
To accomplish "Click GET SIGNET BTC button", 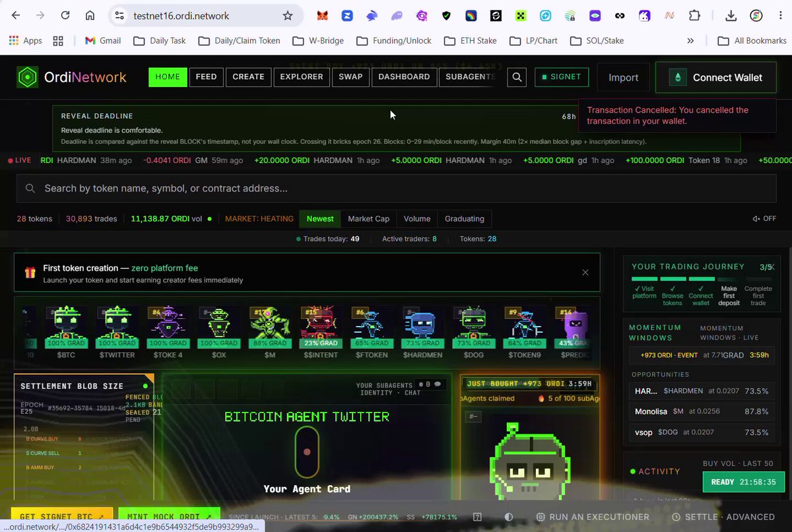I will (x=62, y=517).
